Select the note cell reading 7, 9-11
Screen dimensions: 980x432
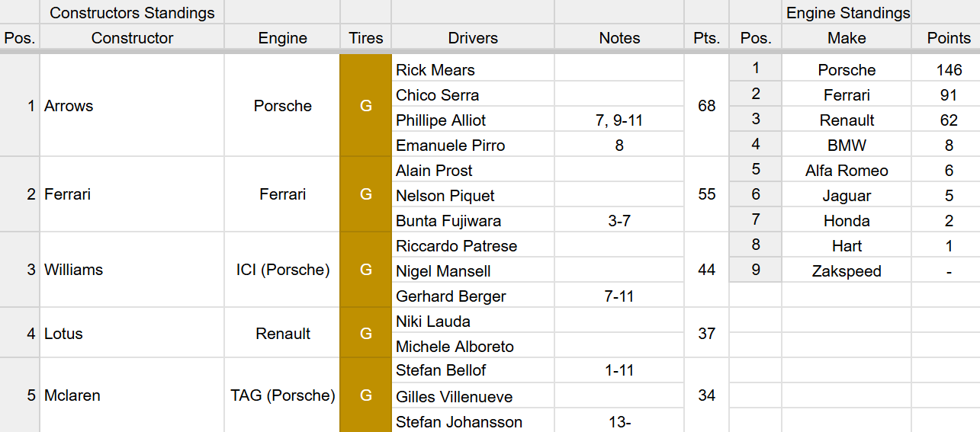click(619, 120)
